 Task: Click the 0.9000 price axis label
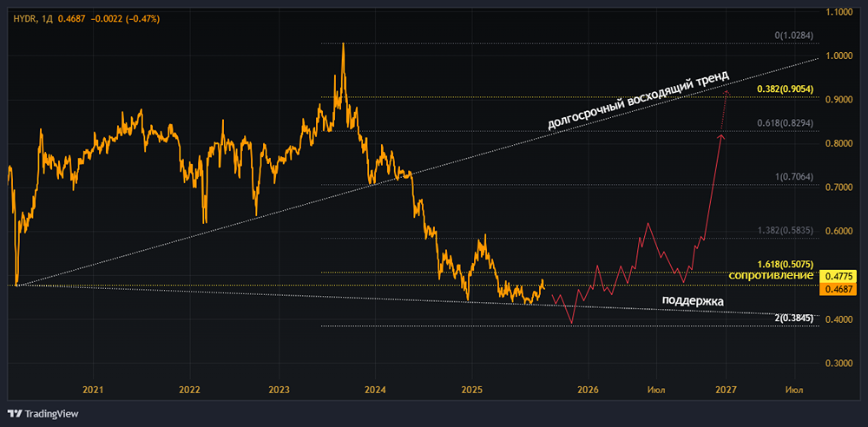pos(838,100)
